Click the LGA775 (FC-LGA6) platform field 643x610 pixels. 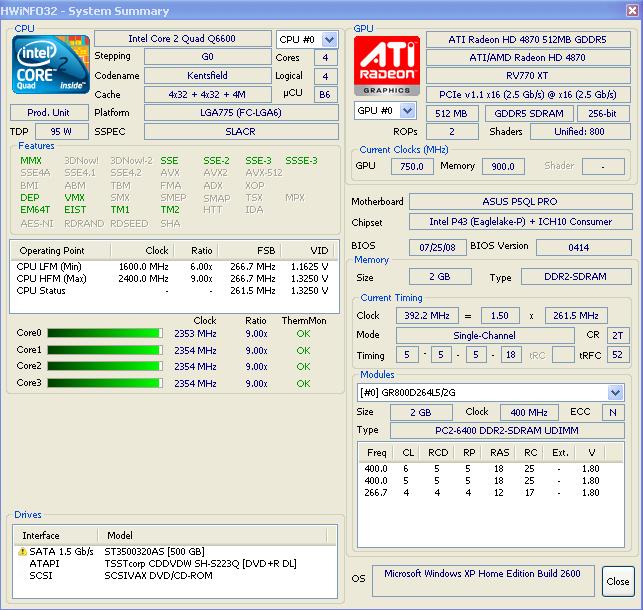point(241,113)
